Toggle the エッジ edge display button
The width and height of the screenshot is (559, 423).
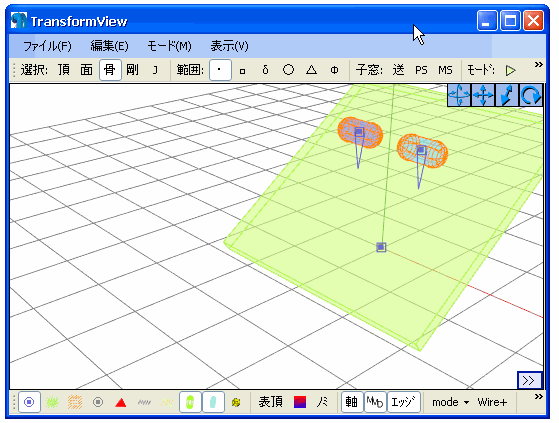(x=404, y=402)
